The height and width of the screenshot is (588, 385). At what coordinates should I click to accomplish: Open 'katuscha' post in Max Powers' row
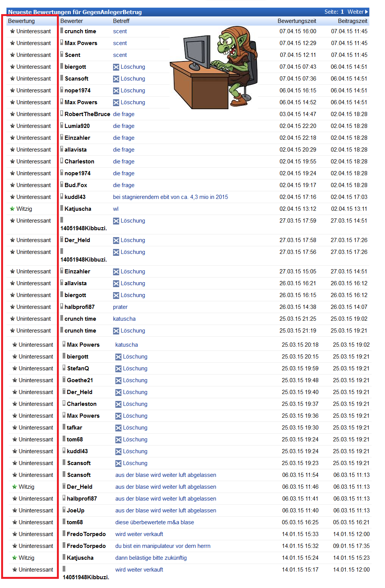[x=126, y=345]
